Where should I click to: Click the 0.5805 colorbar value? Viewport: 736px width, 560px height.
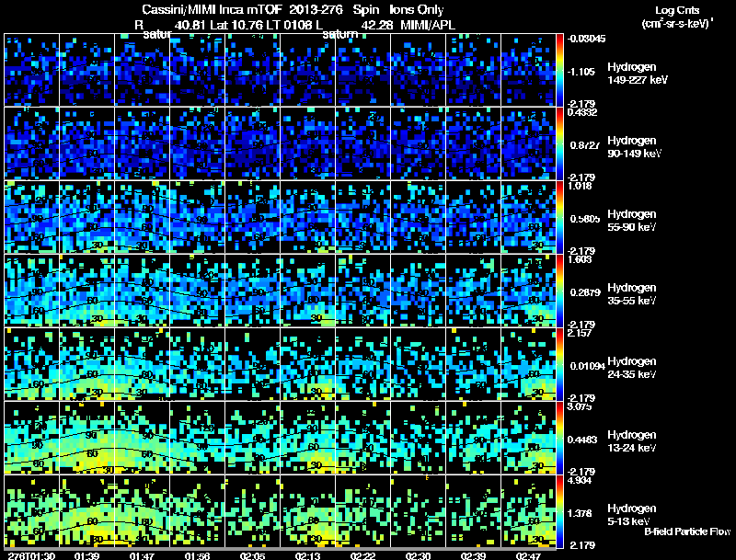pos(585,219)
